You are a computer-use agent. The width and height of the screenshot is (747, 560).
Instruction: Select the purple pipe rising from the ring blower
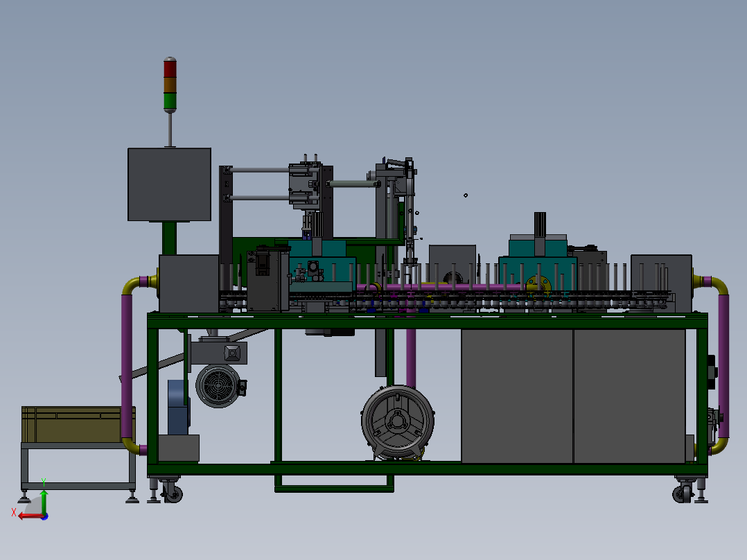coord(411,358)
